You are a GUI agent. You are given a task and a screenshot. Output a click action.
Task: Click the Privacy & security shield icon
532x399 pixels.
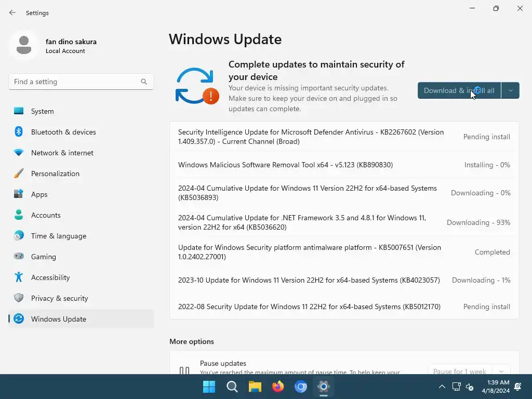pyautogui.click(x=19, y=298)
